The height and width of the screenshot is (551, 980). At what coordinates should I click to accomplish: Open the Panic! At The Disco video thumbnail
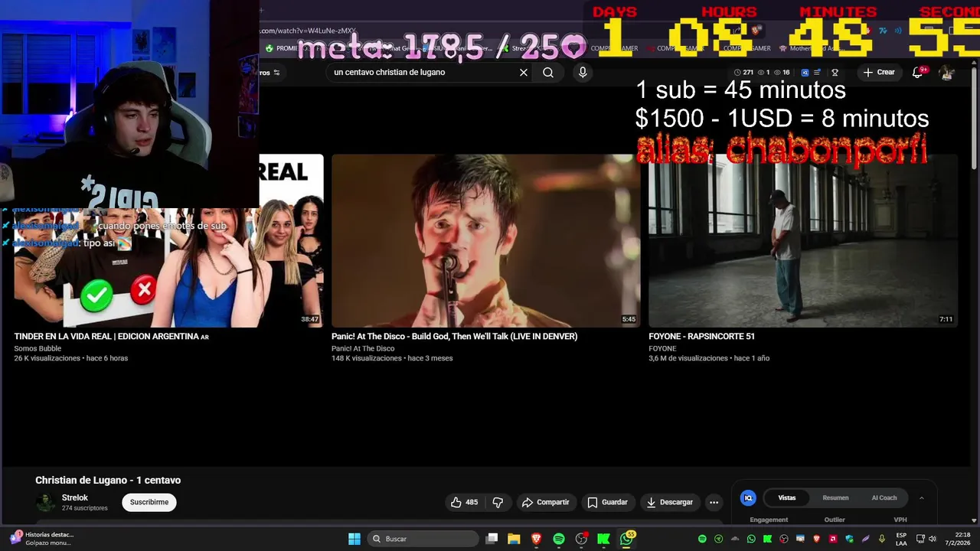click(x=486, y=240)
